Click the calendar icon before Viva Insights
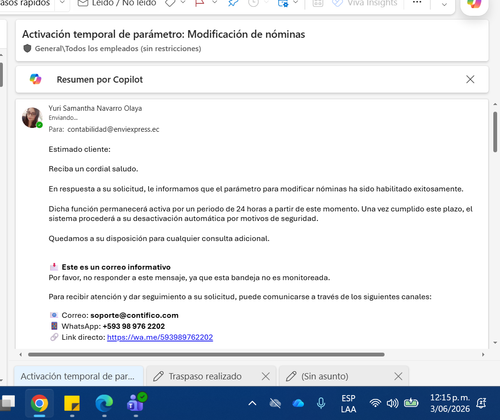 pos(317,3)
